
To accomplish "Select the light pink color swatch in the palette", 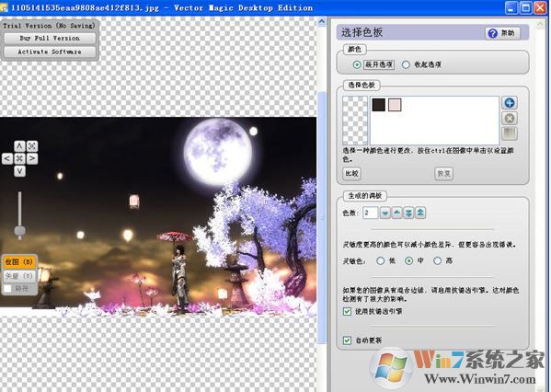I will (x=395, y=105).
